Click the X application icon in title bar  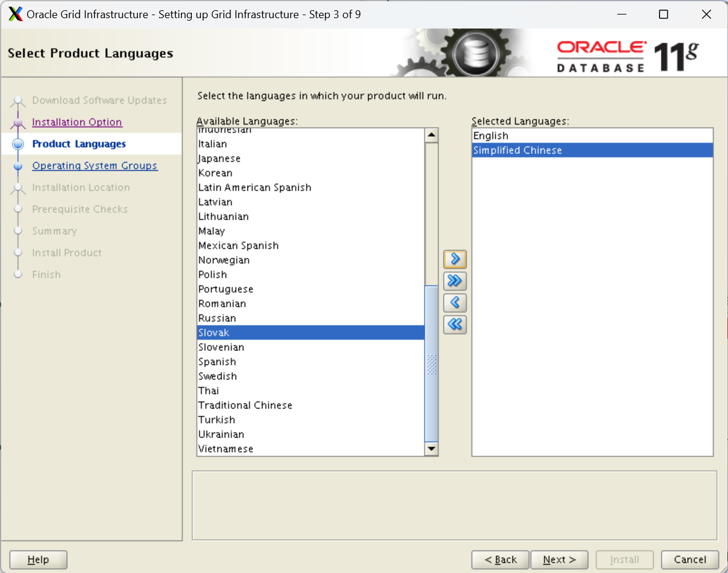tap(16, 15)
